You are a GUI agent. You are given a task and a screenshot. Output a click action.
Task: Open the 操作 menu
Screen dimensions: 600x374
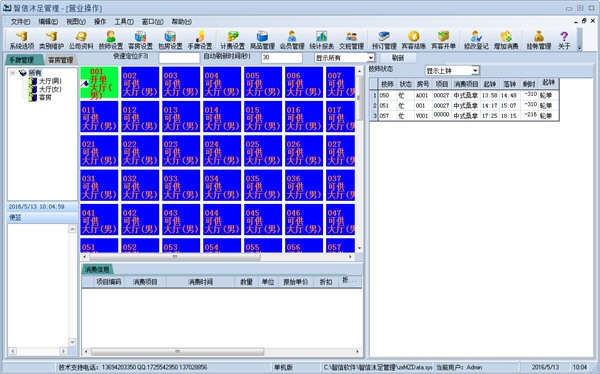click(100, 22)
